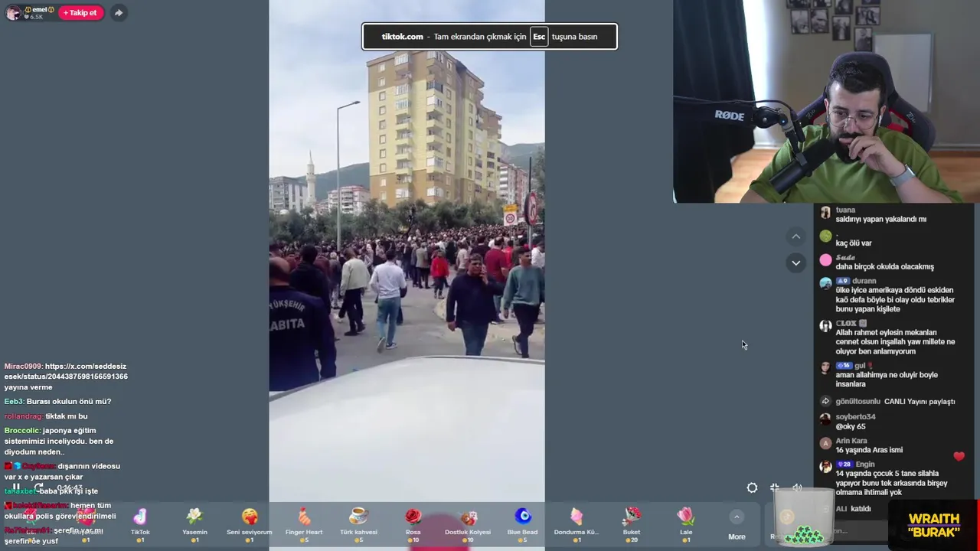The image size is (980, 551).
Task: Open Arin Kara's avatar in chat
Action: (825, 443)
